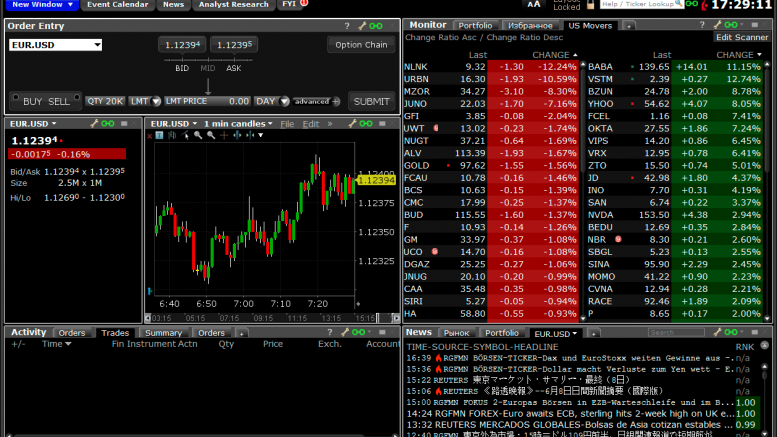Open the Monitor panel help question mark
This screenshot has width=777, height=437.
[702, 25]
